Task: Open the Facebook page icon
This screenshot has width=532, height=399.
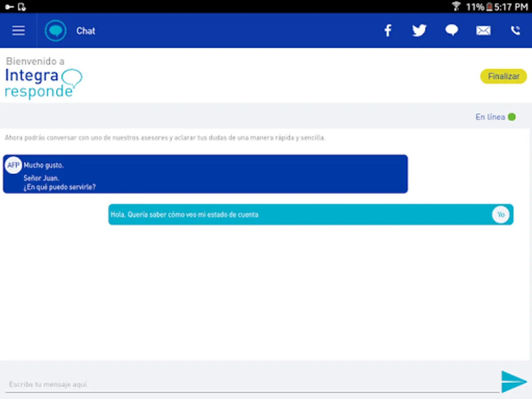Action: 388,31
